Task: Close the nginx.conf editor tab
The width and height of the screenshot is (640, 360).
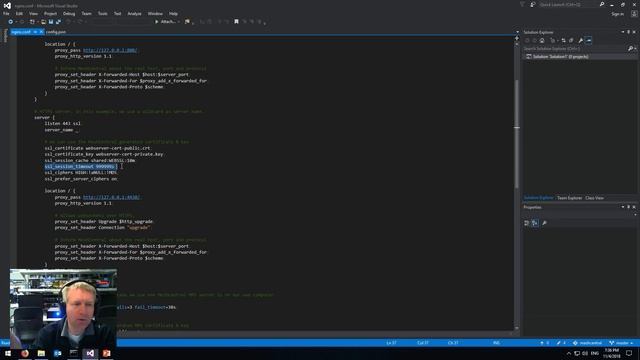Action: point(41,32)
